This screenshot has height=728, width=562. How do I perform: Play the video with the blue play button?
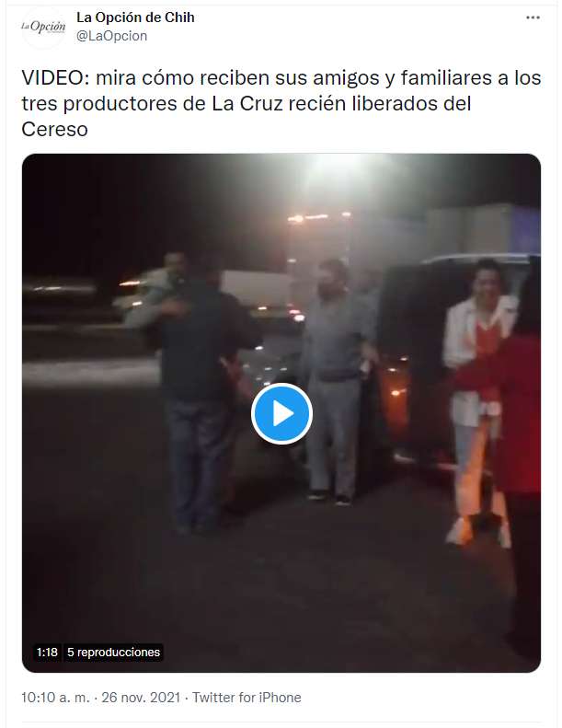click(x=281, y=413)
